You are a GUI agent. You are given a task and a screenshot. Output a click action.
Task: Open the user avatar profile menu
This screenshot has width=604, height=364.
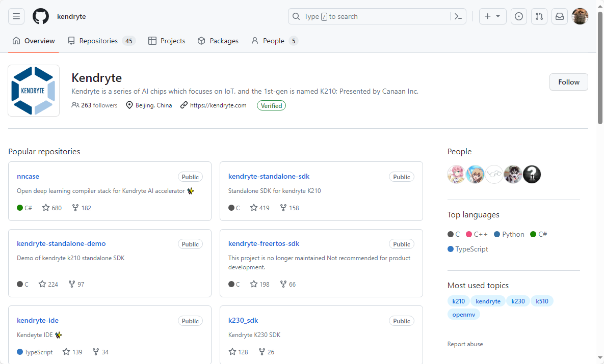tap(580, 16)
